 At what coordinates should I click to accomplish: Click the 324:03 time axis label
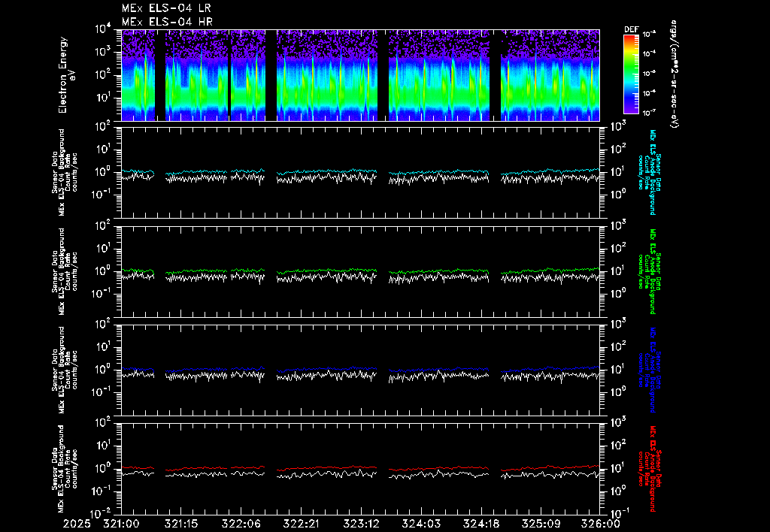pyautogui.click(x=422, y=522)
